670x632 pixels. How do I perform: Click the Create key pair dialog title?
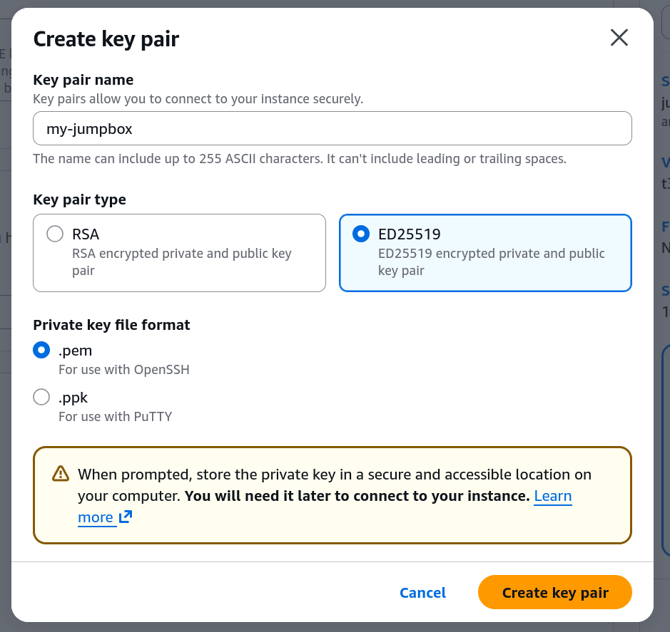(x=106, y=39)
